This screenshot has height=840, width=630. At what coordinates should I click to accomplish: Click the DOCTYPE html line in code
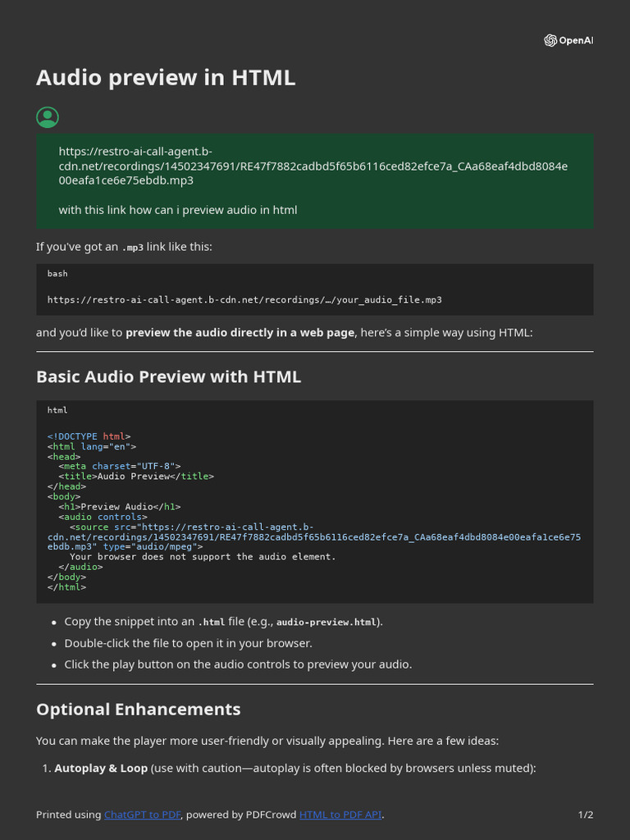[x=89, y=436]
